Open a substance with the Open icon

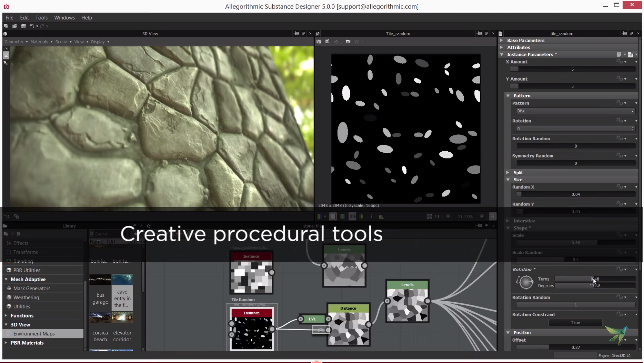[14, 26]
